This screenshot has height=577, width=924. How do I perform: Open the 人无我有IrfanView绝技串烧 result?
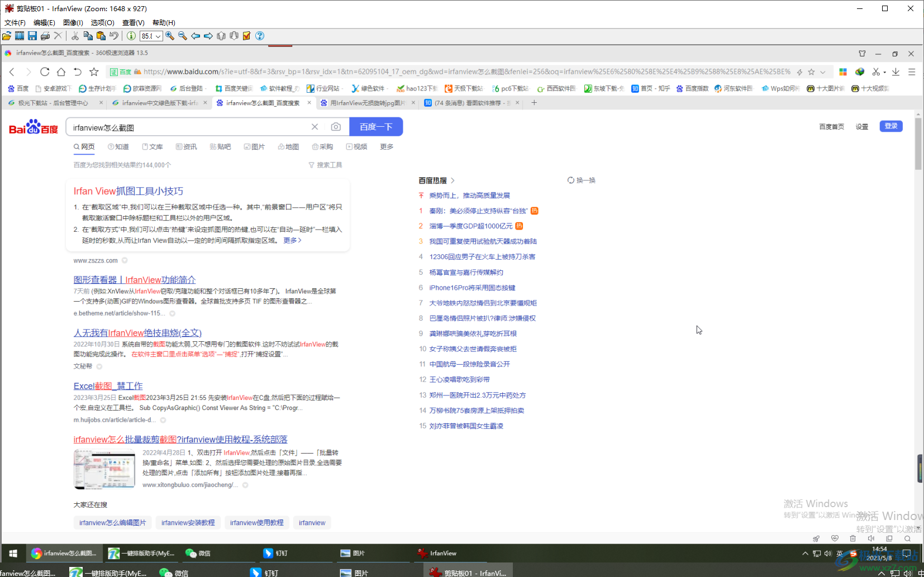click(137, 333)
